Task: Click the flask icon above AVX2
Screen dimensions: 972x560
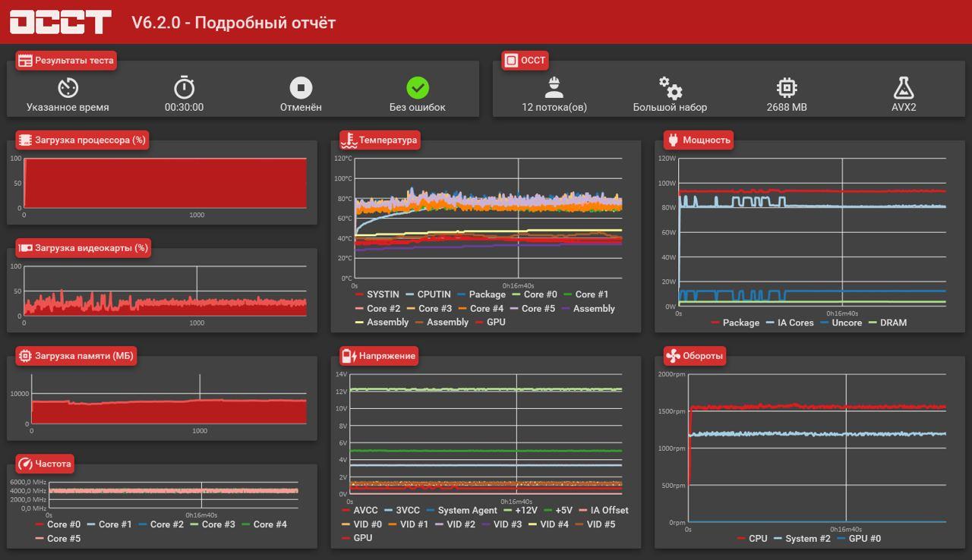Action: (x=904, y=87)
